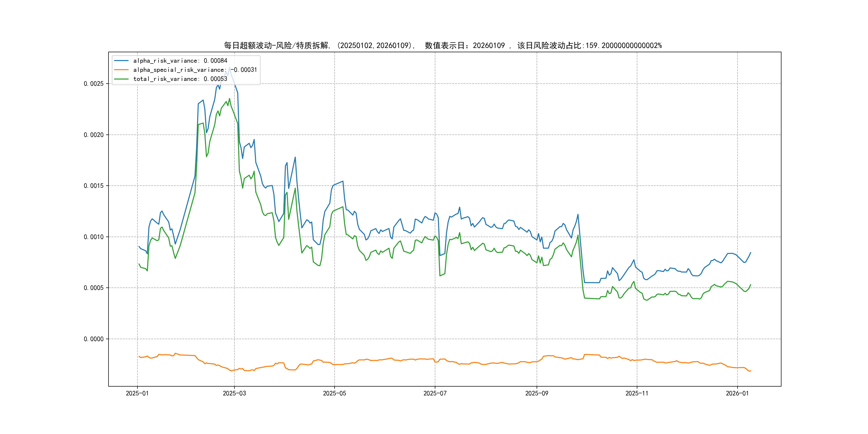Click the 0.0000 y-axis tick label
Screen dimensions: 868x434
click(94, 339)
